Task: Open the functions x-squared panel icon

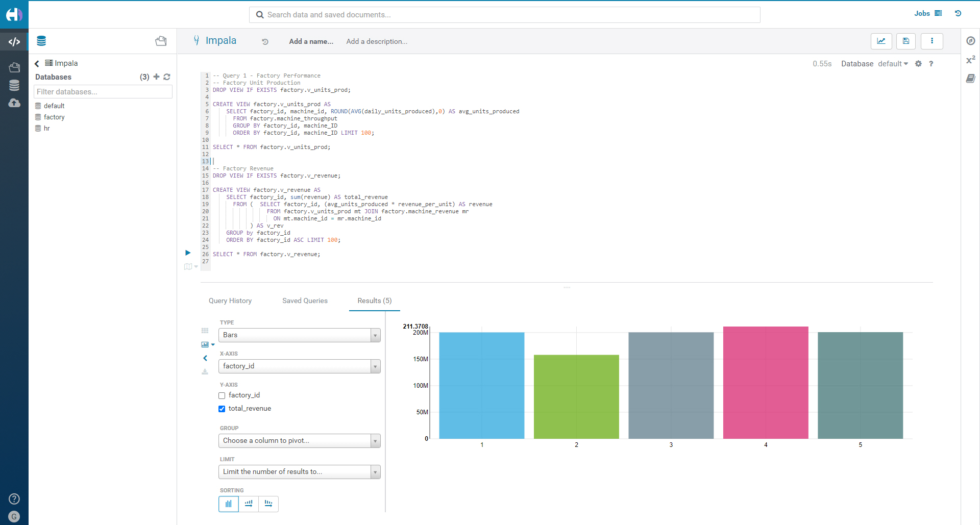Action: (x=971, y=60)
